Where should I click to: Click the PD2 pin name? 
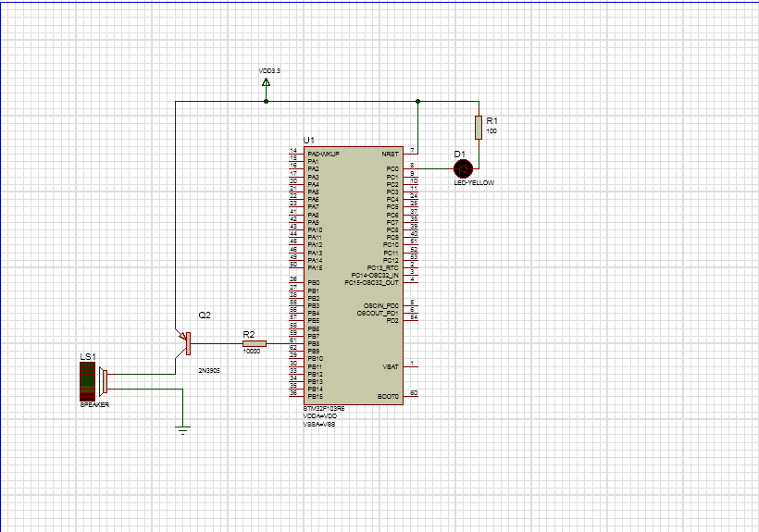tap(392, 320)
